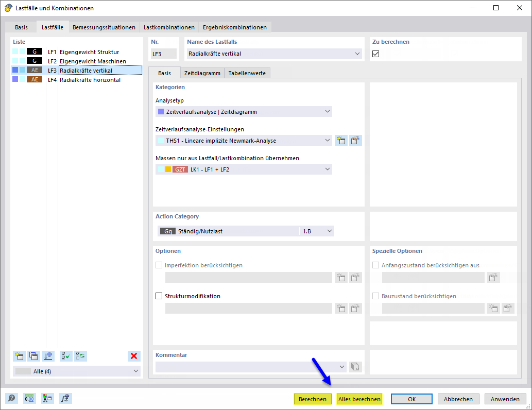Enable Imperfektion berücksichtigen
The height and width of the screenshot is (410, 532).
(159, 265)
